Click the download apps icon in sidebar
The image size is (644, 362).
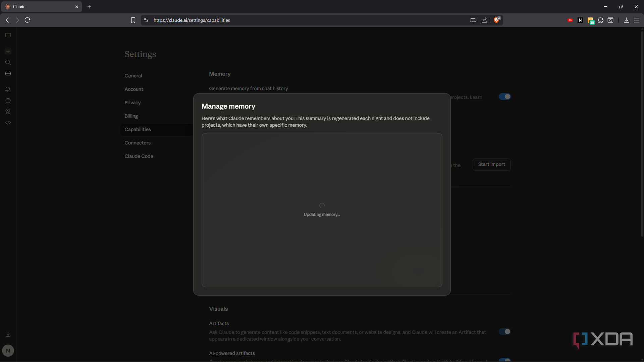tap(8, 334)
